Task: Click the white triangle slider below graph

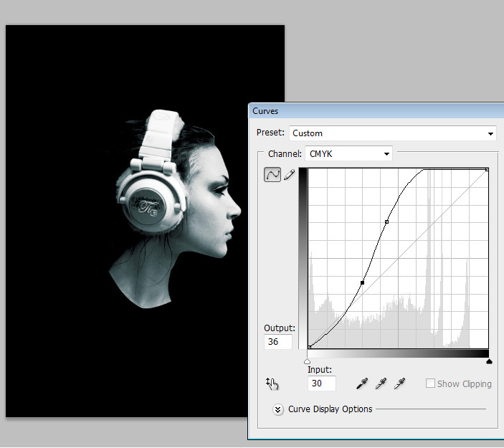Action: (x=308, y=362)
